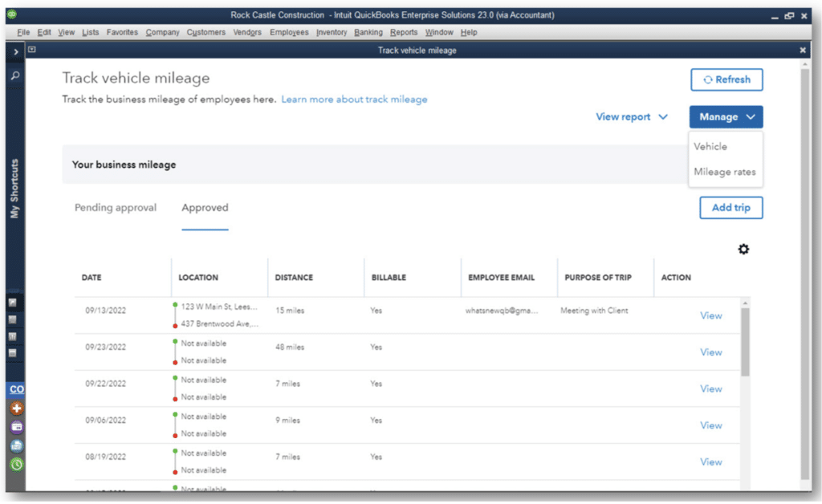Expand the left sidebar using the arrow icon
Viewport: 822px width, 504px height.
click(x=15, y=51)
